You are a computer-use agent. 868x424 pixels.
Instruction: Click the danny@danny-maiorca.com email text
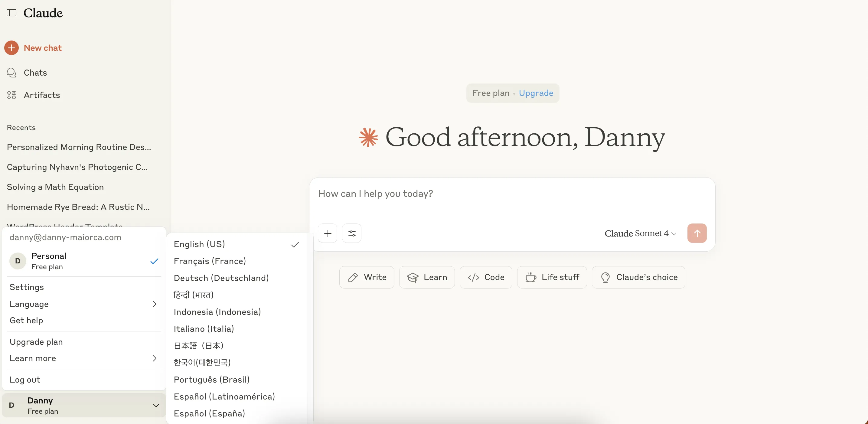(65, 237)
